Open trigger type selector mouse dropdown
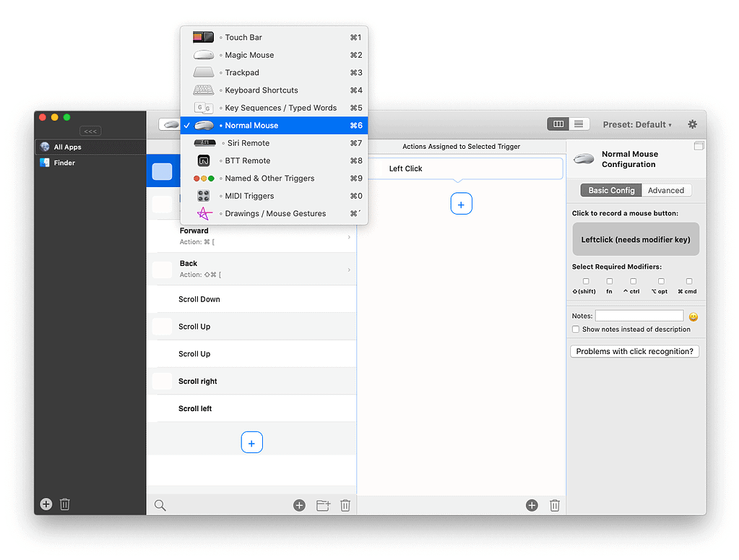 (170, 124)
